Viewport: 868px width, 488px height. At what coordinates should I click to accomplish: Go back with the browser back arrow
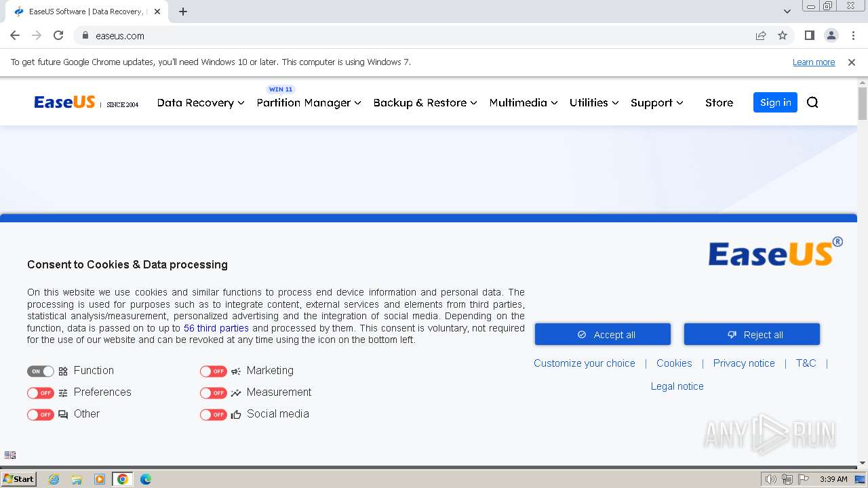(x=15, y=36)
